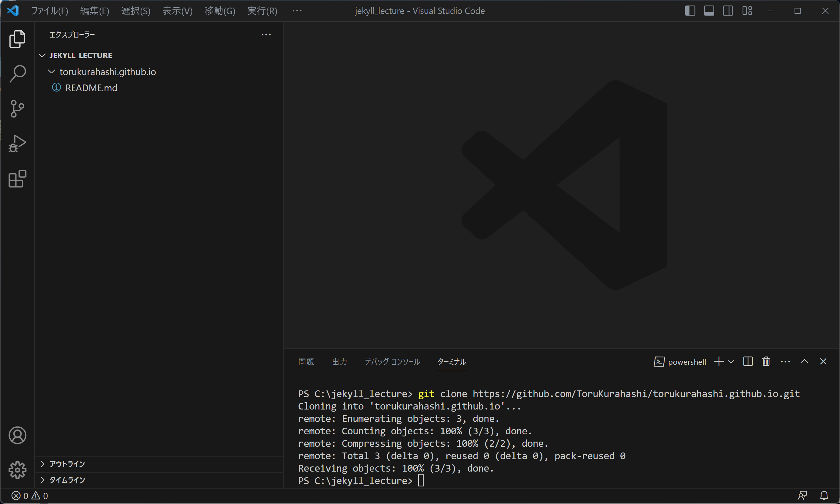
Task: Click the VS Code logo icon in title bar
Action: point(13,11)
